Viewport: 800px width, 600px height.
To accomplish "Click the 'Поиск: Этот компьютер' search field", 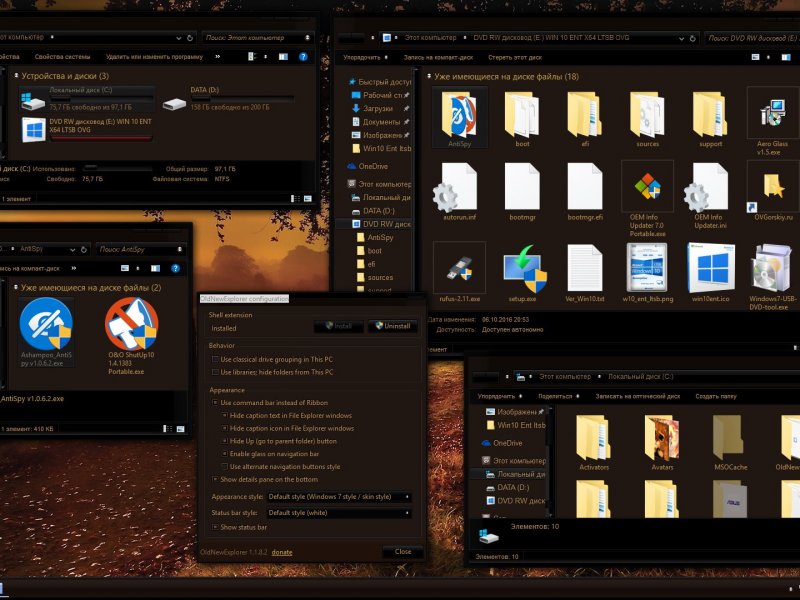I will tap(257, 38).
